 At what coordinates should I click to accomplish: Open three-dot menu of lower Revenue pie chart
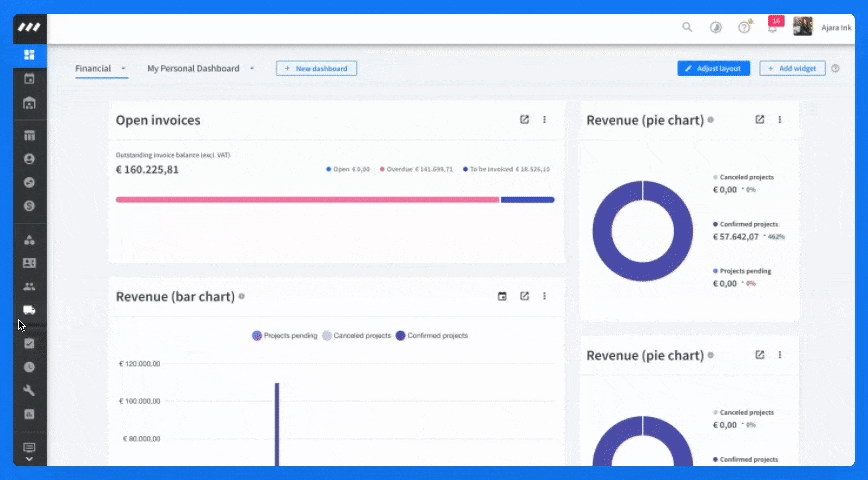click(x=780, y=355)
